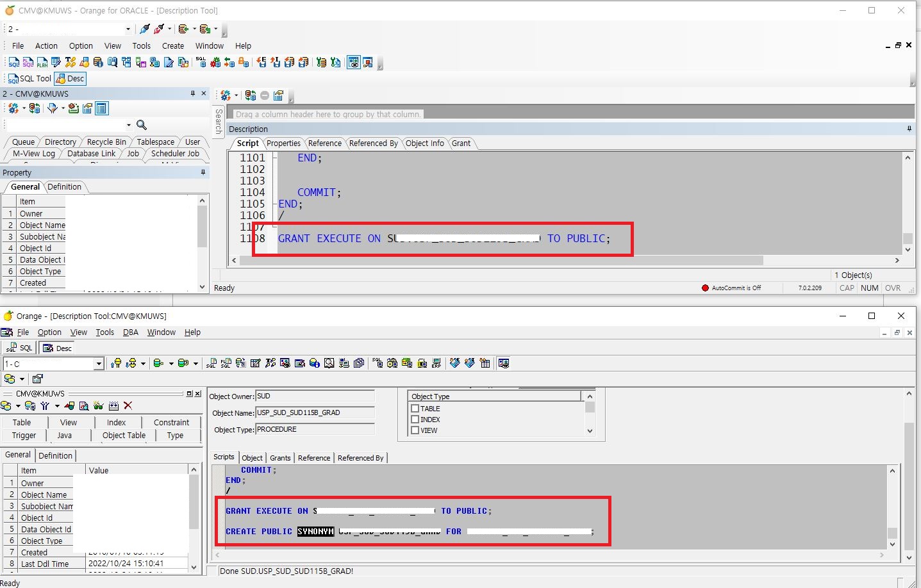Pin the Description panel using pushpin icon
921x588 pixels.
[x=909, y=129]
